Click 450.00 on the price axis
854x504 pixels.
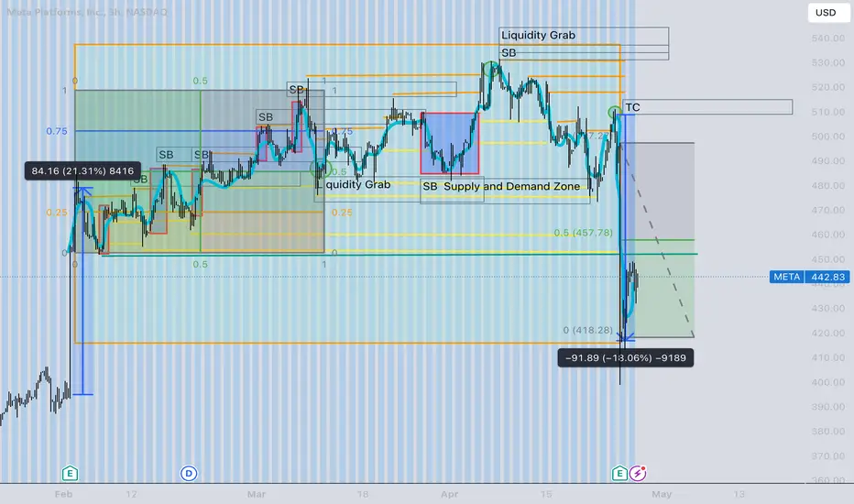[x=827, y=259]
